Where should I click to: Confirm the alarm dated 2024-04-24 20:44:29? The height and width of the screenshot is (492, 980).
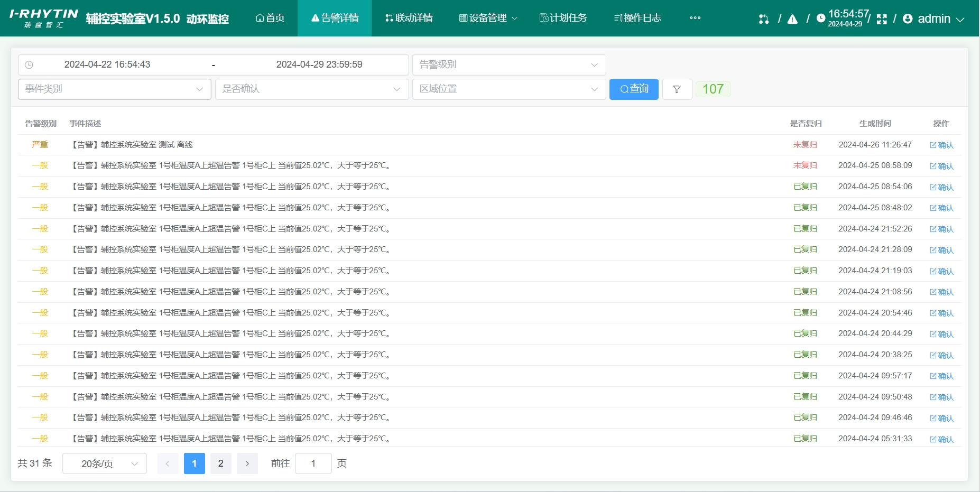tap(941, 335)
